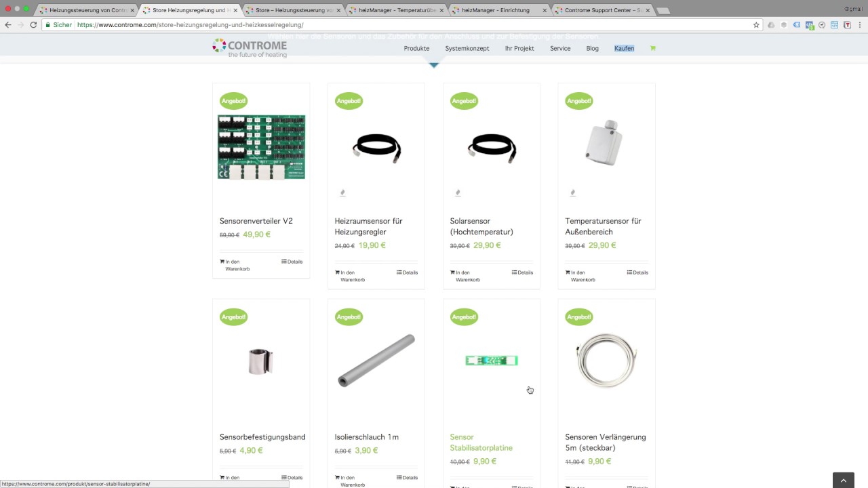Bookmark the page with the star icon
The image size is (868, 488).
click(x=756, y=25)
